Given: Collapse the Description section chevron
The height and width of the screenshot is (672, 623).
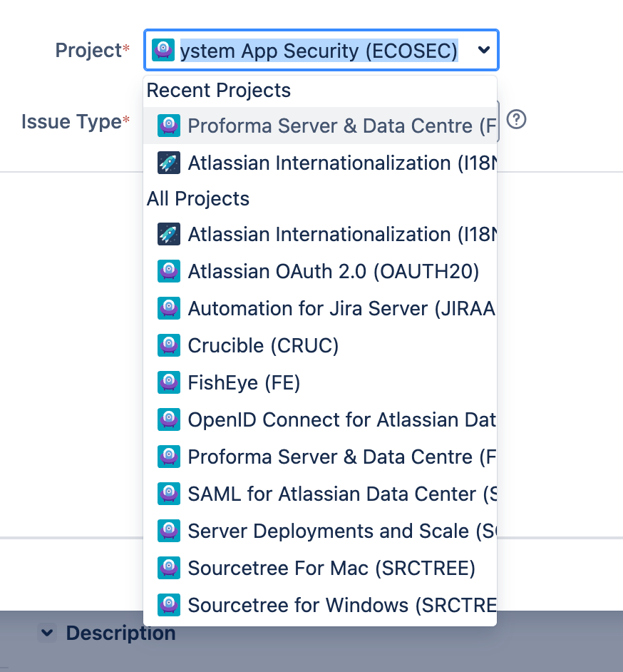Looking at the screenshot, I should 47,633.
